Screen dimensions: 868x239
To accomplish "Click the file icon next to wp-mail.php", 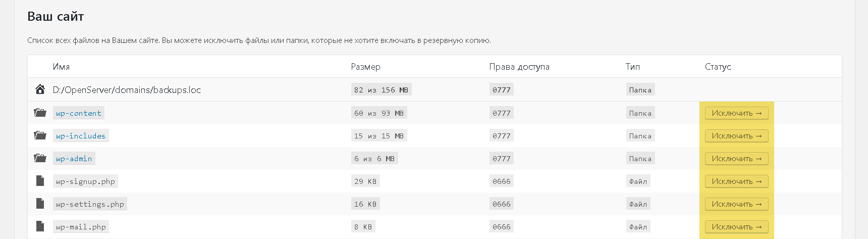I will click(x=40, y=226).
